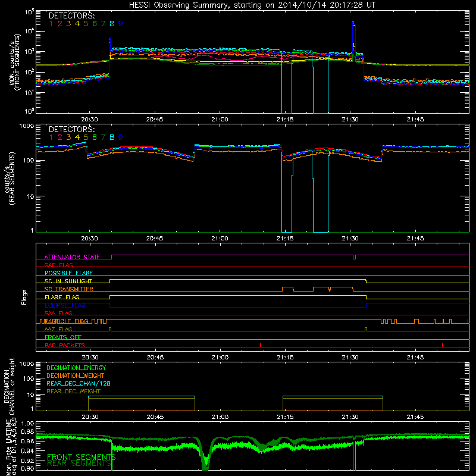Click the MON. counts/s (FRONT SEGMENTS) axis title

[x=14, y=62]
